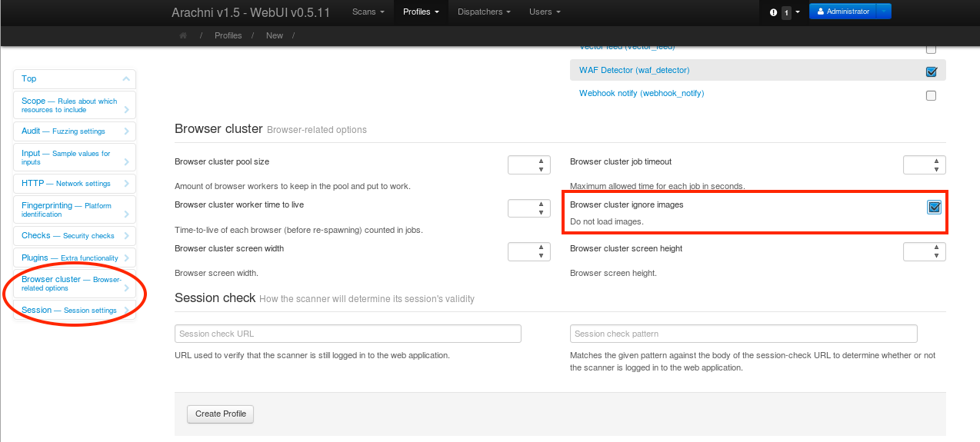Open the Profiles menu

[x=421, y=12]
